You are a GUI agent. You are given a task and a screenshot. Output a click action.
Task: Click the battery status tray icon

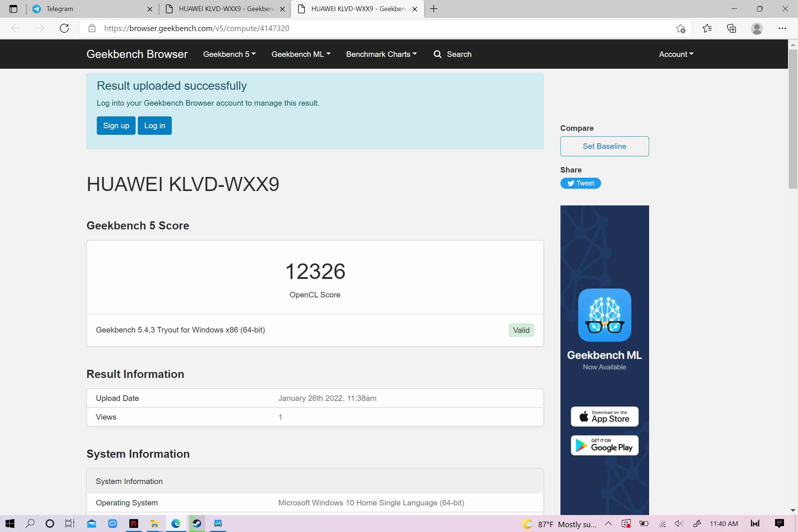pos(644,524)
